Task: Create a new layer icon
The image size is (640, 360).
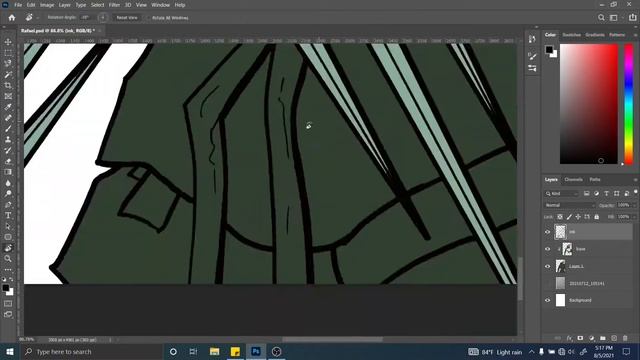Action: pyautogui.click(x=614, y=338)
